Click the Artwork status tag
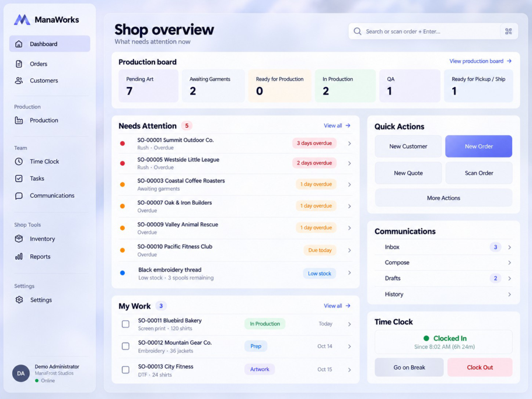This screenshot has width=532, height=399. 260,369
